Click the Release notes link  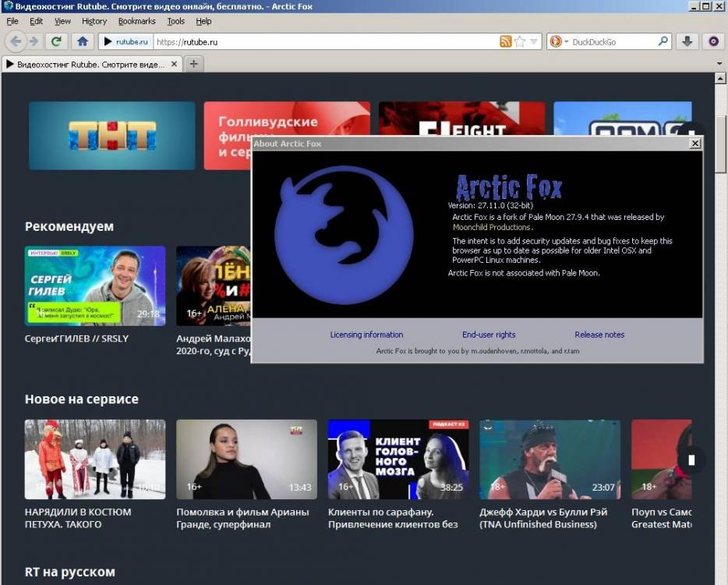599,335
